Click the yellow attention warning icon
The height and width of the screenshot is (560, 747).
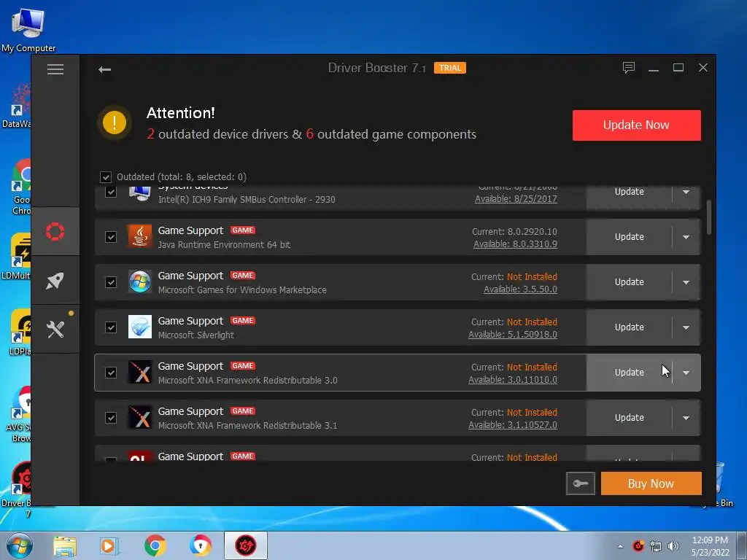pos(115,122)
